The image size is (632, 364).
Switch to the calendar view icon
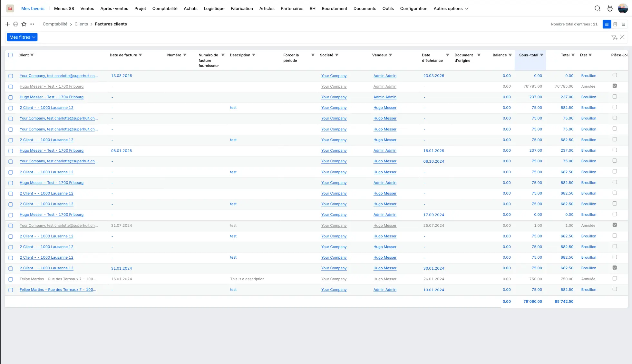[x=623, y=24]
